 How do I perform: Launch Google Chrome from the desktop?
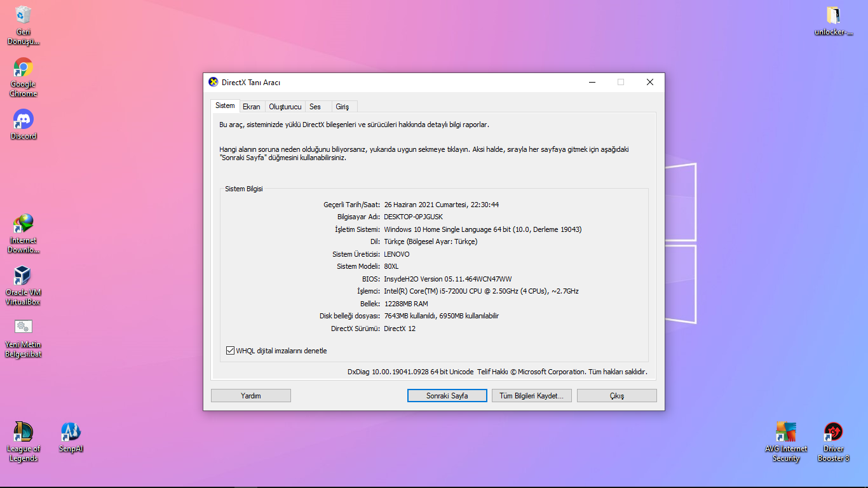tap(23, 78)
